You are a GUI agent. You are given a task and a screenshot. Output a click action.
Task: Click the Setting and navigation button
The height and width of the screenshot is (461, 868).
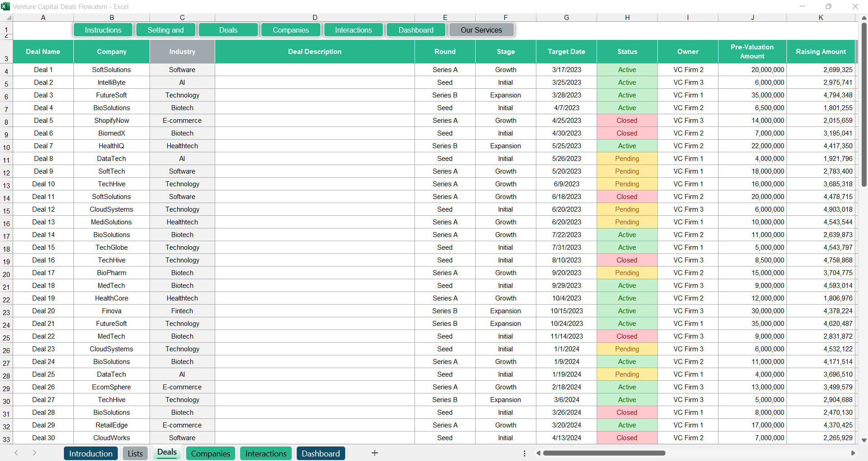[x=165, y=30]
